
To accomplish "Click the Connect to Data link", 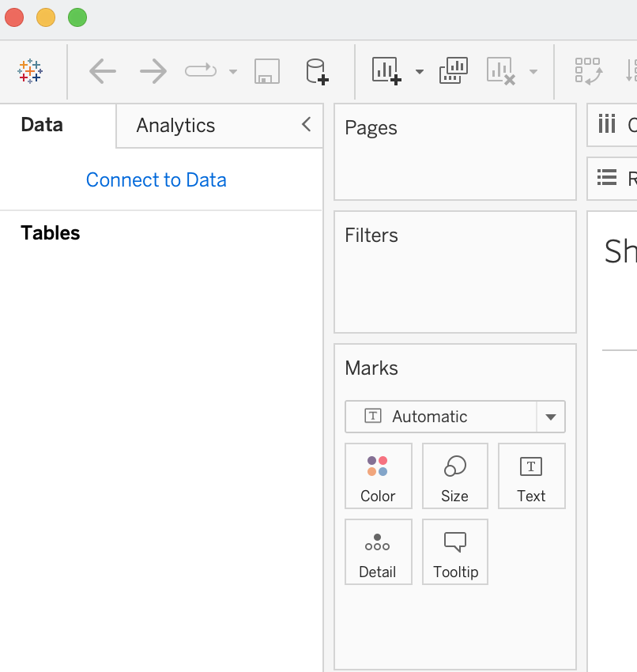I will click(x=156, y=179).
